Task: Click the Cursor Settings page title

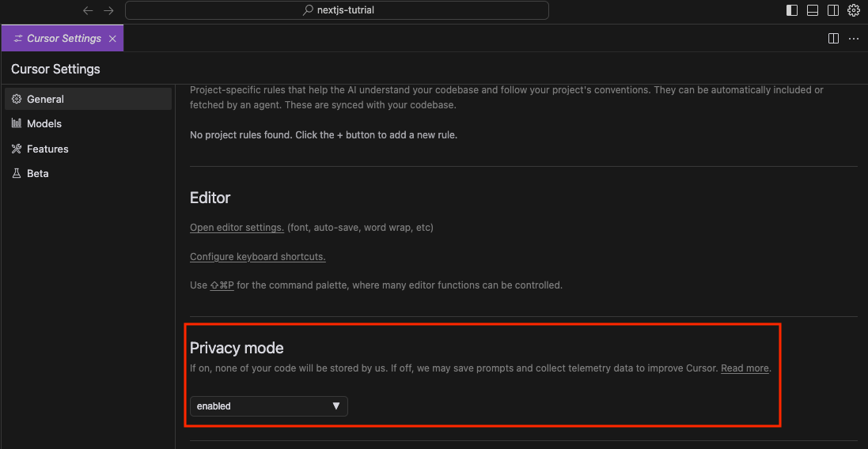Action: pyautogui.click(x=55, y=69)
